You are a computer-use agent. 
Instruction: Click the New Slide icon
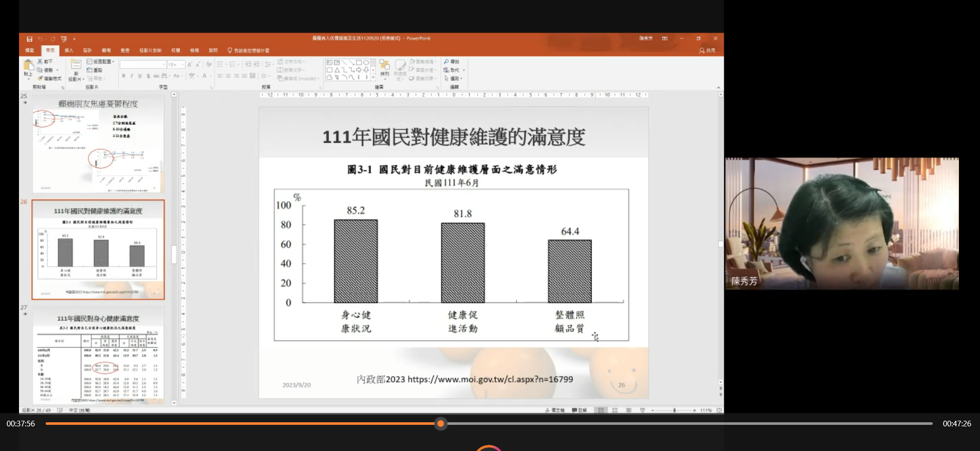pos(76,64)
